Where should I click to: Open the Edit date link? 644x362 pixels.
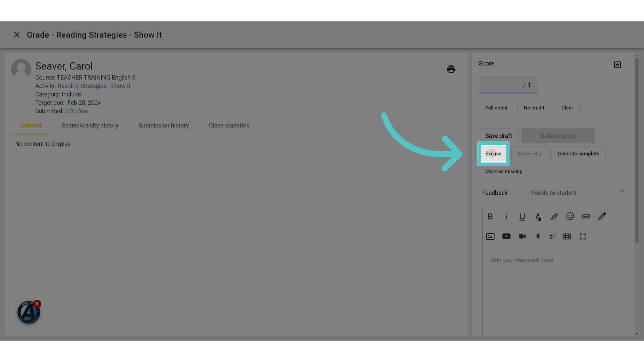[x=76, y=111]
